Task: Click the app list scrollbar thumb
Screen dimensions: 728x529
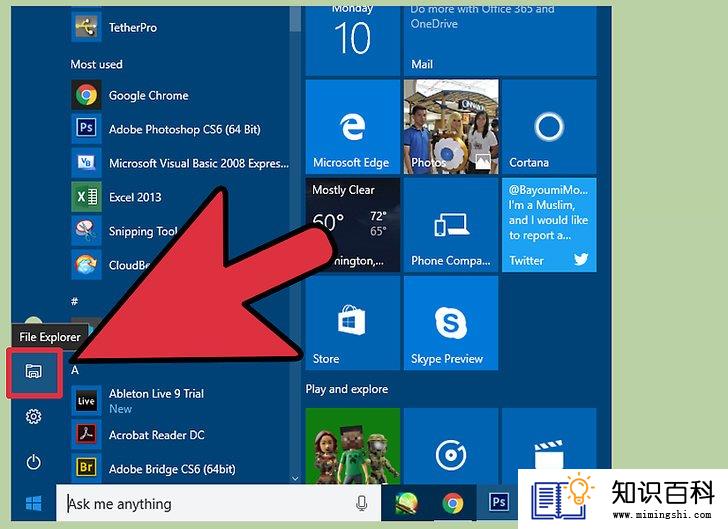Action: click(x=295, y=19)
